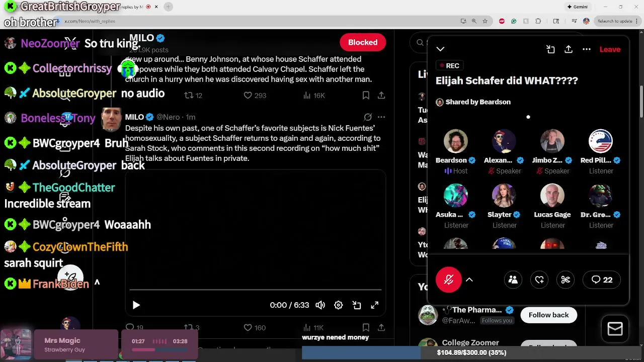Open Lucas Gage listener profile
The height and width of the screenshot is (362, 644).
[x=552, y=196]
